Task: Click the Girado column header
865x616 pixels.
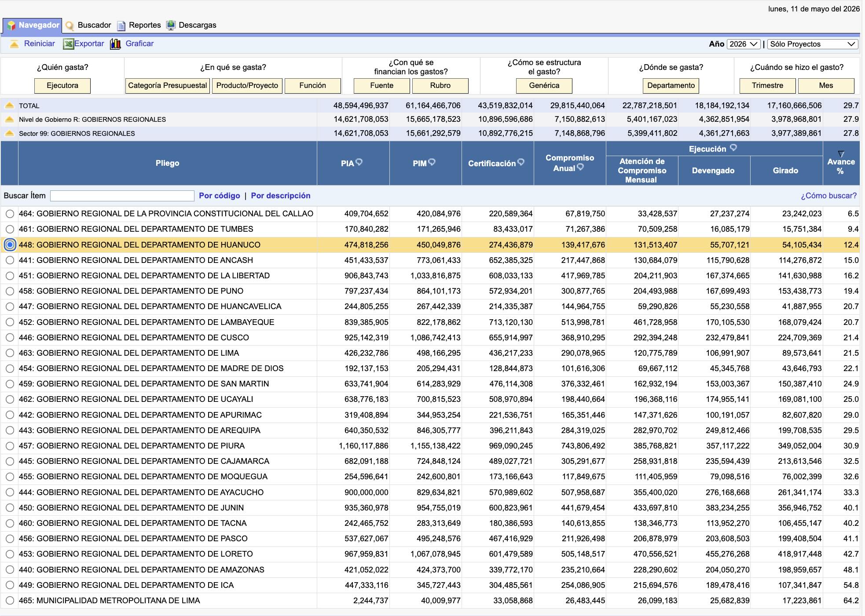Action: (x=786, y=171)
